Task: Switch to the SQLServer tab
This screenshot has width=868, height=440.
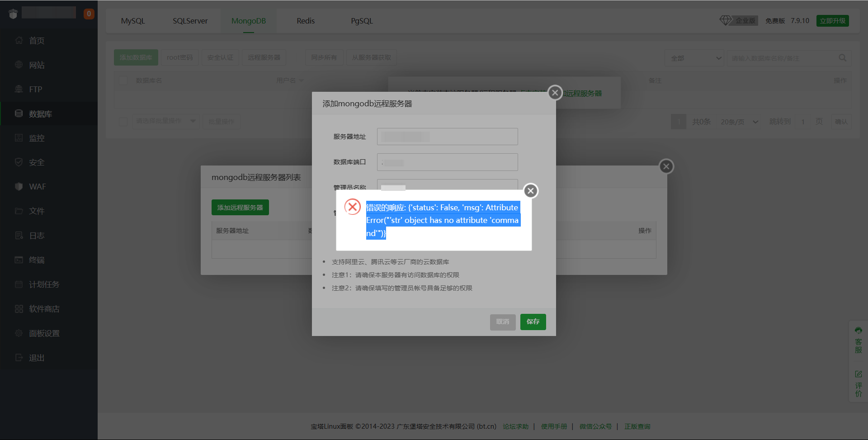Action: click(190, 21)
